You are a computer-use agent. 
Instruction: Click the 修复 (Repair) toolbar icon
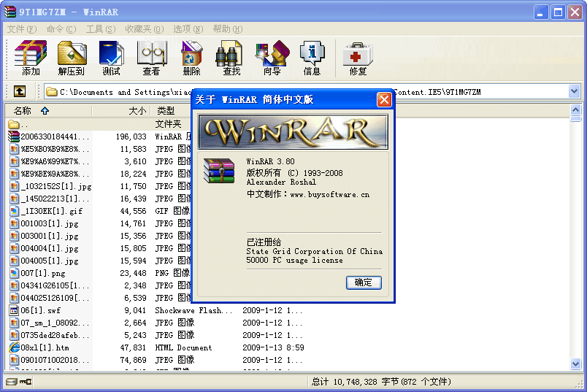pyautogui.click(x=358, y=58)
